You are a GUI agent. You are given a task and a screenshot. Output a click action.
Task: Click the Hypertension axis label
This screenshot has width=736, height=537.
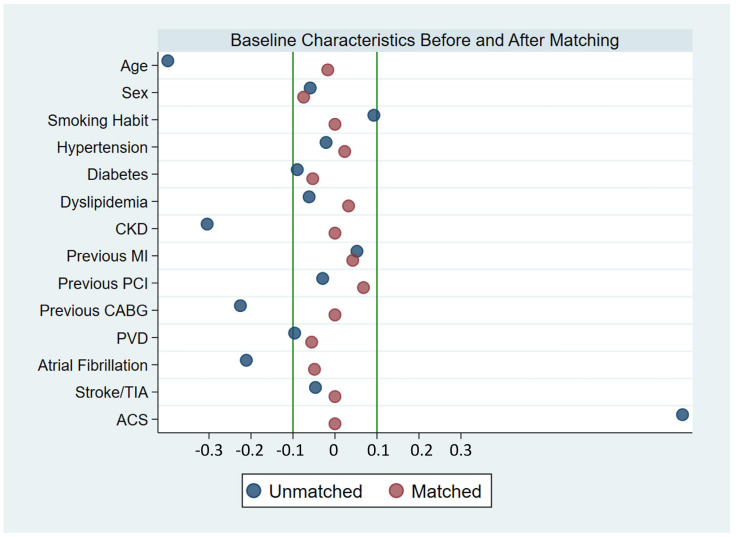pos(102,147)
